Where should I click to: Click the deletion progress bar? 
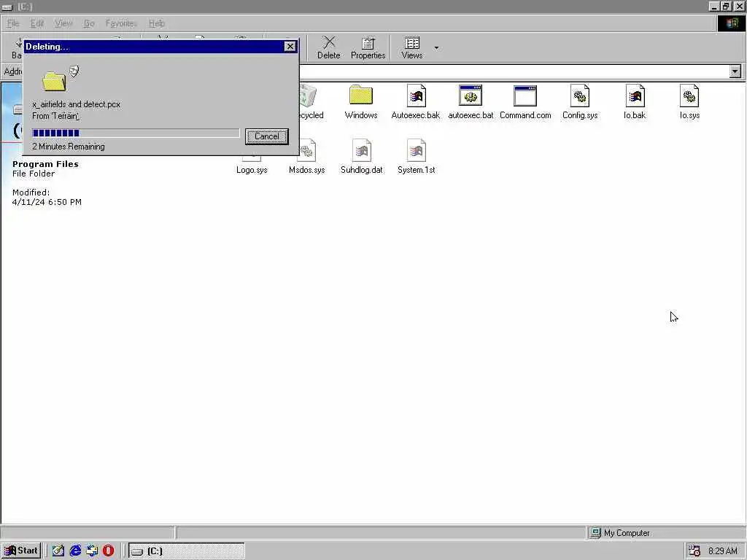(x=136, y=133)
